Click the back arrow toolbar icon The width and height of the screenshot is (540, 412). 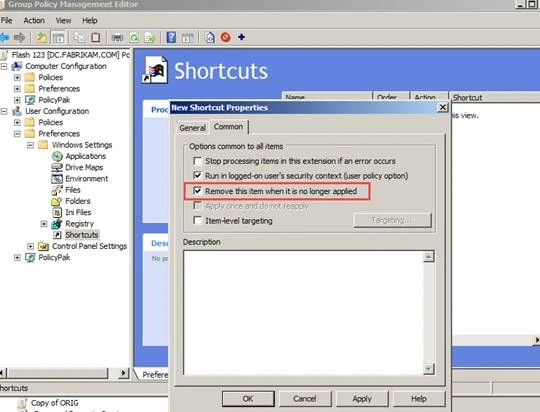point(4,37)
